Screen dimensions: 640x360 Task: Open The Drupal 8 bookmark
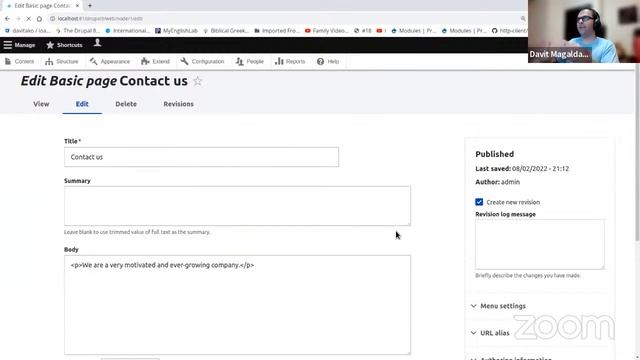click(x=78, y=31)
